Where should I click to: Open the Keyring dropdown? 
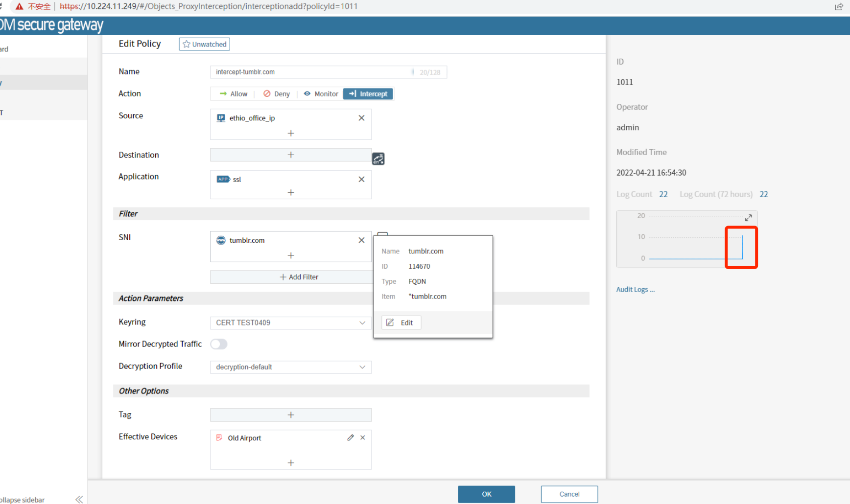tap(290, 323)
